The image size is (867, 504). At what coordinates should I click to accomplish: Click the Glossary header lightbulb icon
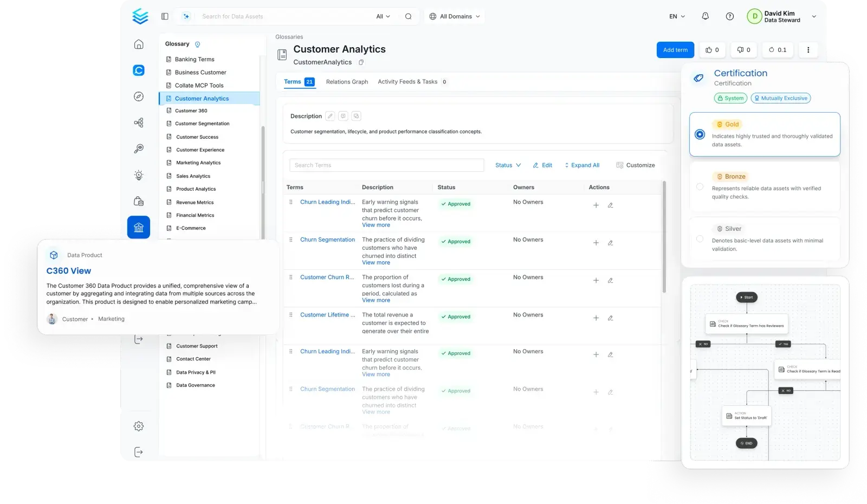tap(197, 44)
